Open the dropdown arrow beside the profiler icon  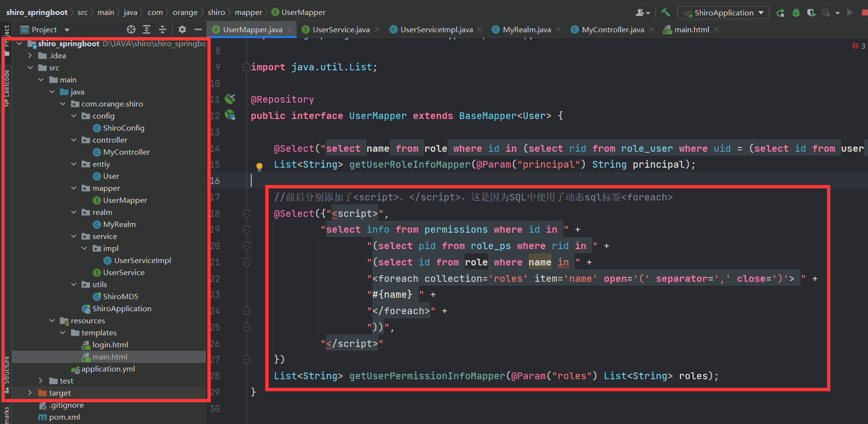pos(838,13)
